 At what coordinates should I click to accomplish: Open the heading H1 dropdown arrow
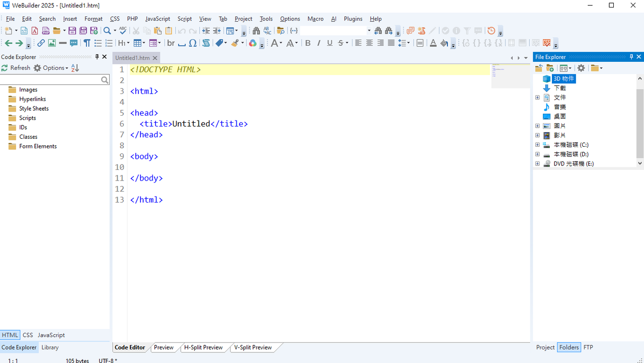pos(128,43)
